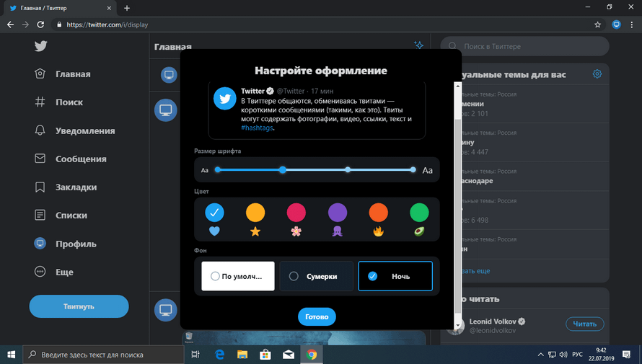This screenshot has width=642, height=364.
Task: Show hidden system tray icons
Action: tap(541, 355)
